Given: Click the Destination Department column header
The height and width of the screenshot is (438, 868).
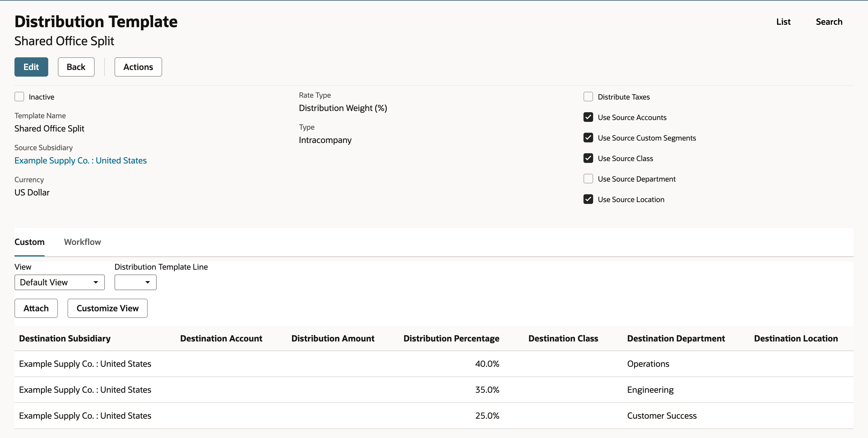Looking at the screenshot, I should [x=676, y=338].
